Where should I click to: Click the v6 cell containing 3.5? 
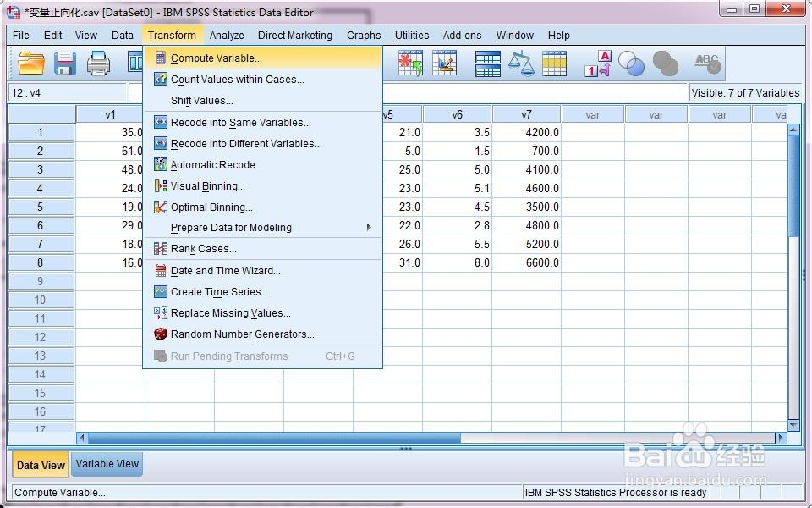tap(458, 132)
